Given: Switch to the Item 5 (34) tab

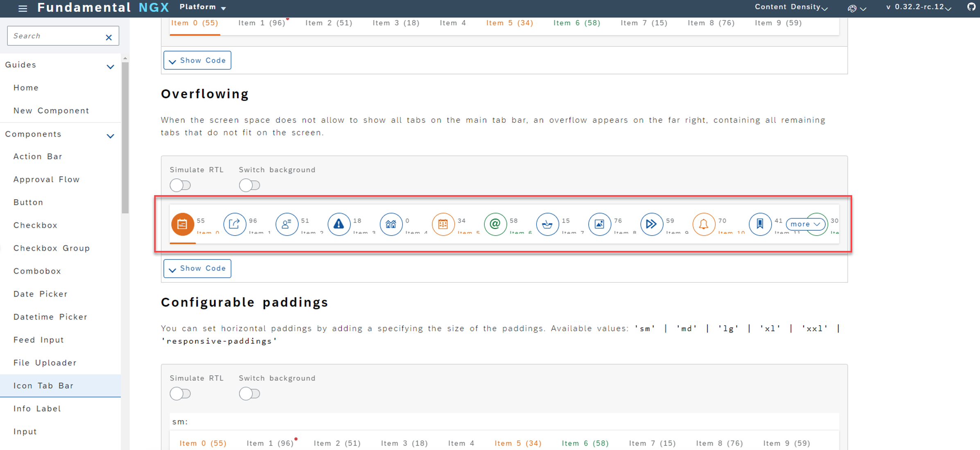Looking at the screenshot, I should (509, 23).
